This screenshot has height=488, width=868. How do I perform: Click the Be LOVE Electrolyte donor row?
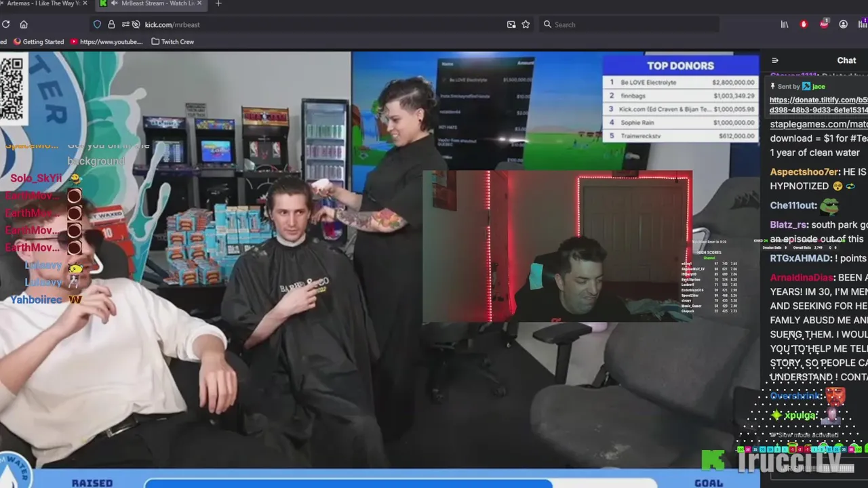coord(680,82)
